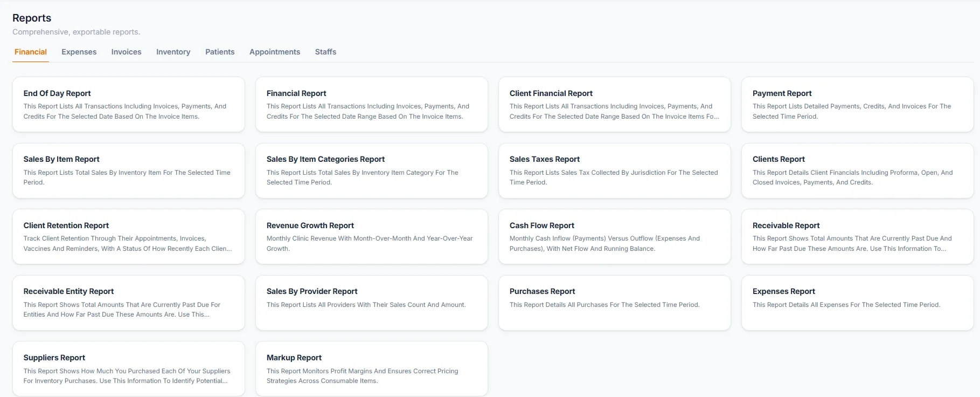Click 'Comprehensive, exportable reports.' subtitle
Screen dimensions: 980x397
pos(77,32)
